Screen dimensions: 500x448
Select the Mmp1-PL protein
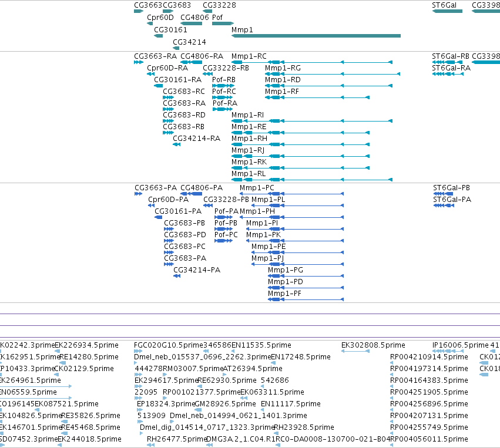click(297, 206)
